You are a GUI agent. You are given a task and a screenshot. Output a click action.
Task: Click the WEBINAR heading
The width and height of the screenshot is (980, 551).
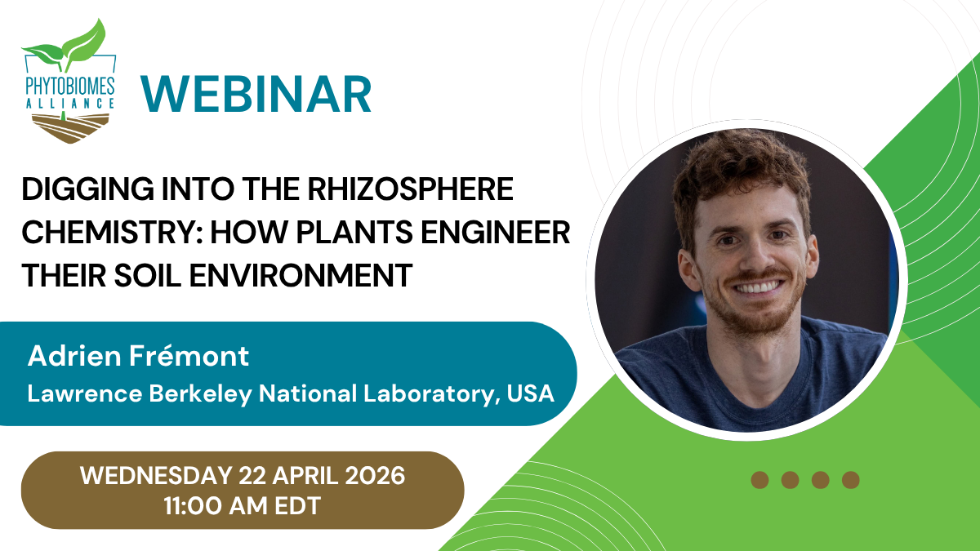click(x=260, y=94)
